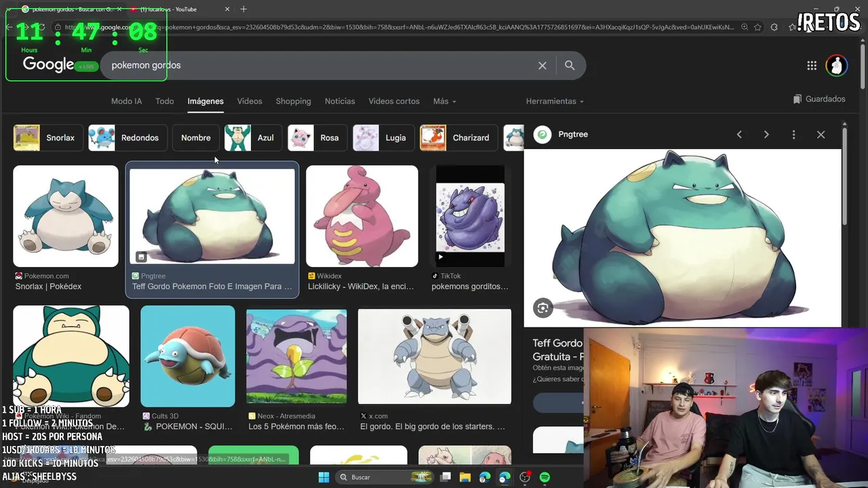Screen dimensions: 868x488
Task: Clear the search box with the X icon
Action: click(542, 66)
